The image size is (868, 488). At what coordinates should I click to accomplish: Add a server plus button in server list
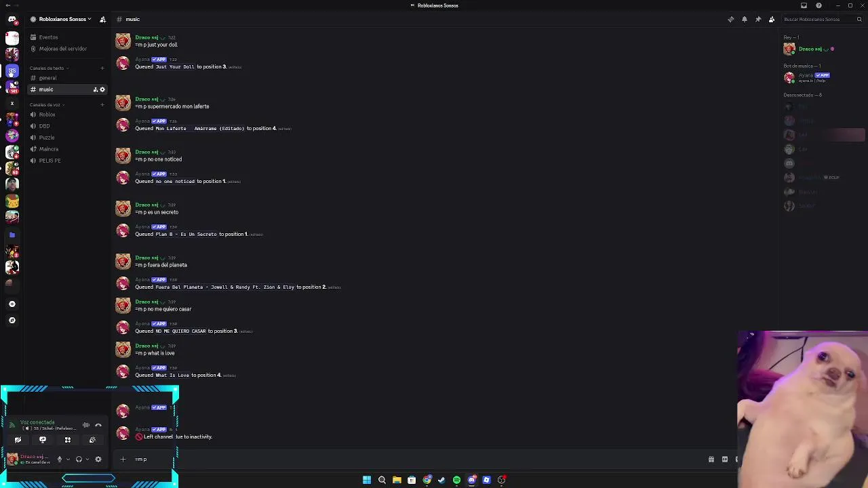click(x=12, y=304)
